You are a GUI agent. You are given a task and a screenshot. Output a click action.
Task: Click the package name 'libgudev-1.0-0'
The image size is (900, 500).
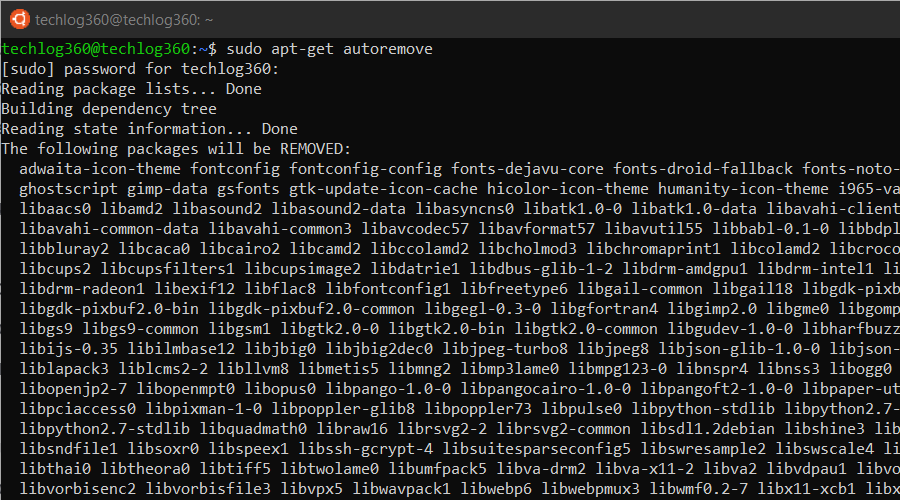pos(730,330)
